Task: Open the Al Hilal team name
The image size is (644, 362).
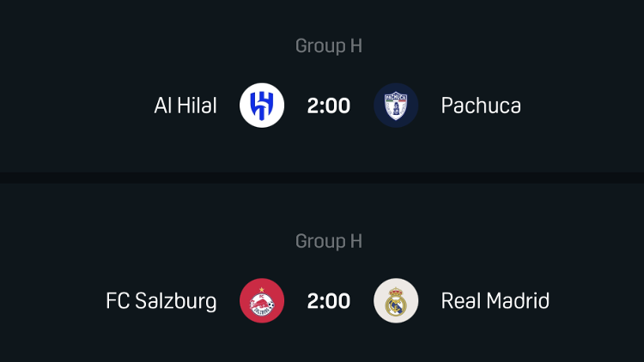Action: (x=185, y=106)
